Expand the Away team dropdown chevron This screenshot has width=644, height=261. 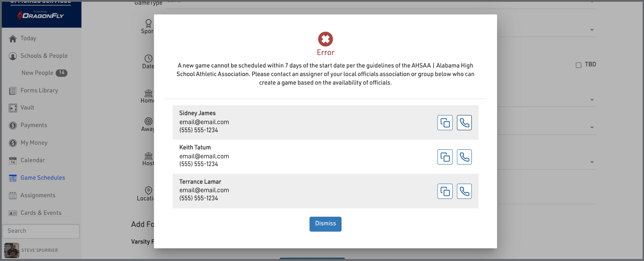592,127
